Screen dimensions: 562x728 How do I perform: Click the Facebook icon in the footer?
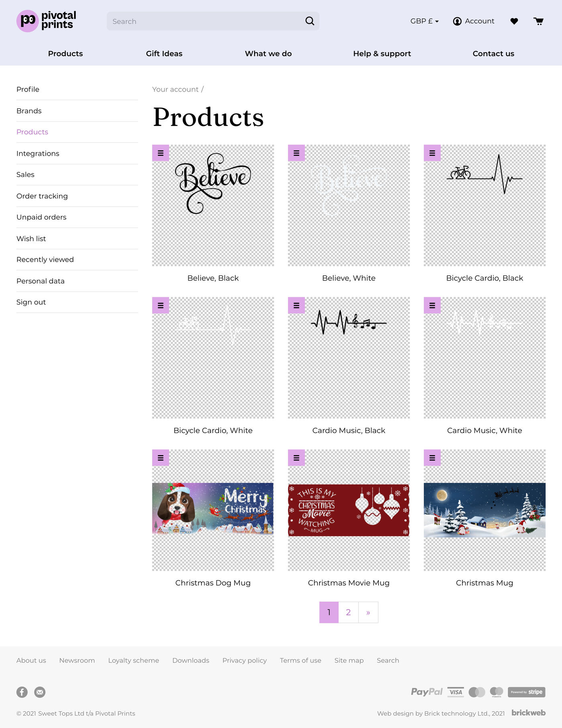click(x=22, y=692)
